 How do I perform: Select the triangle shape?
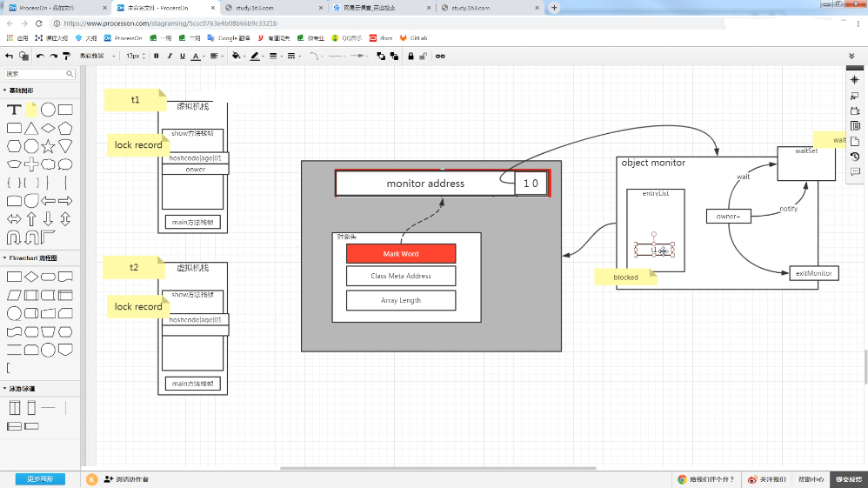point(31,128)
